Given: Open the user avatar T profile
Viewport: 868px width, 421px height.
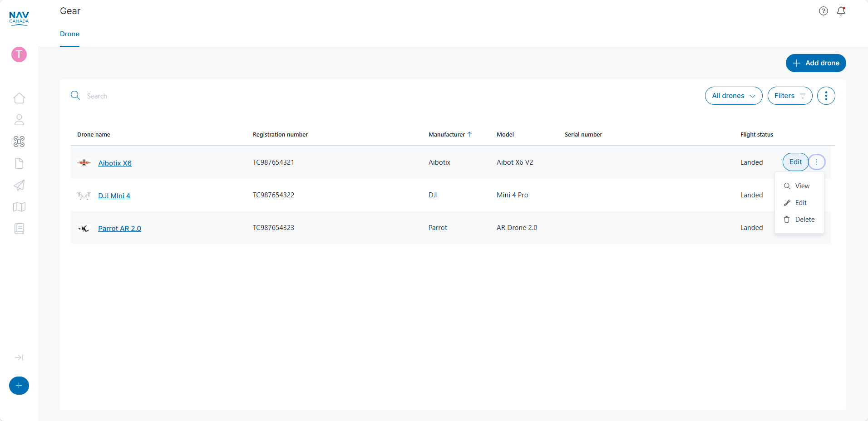Looking at the screenshot, I should click(x=19, y=54).
